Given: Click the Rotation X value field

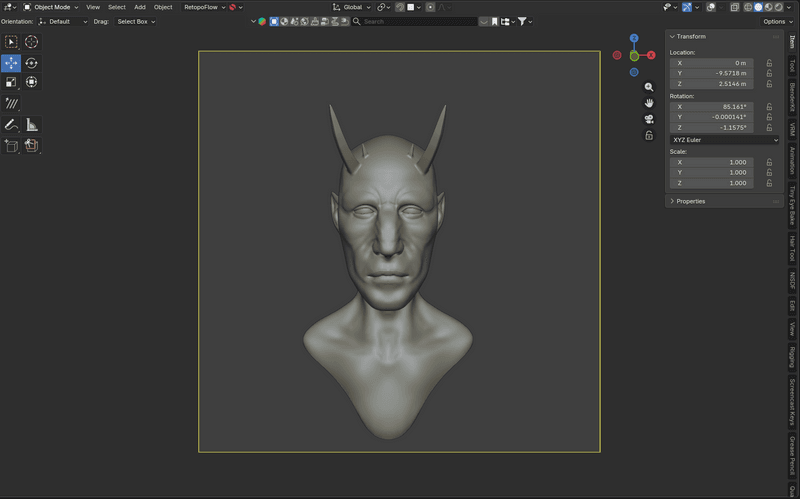Looking at the screenshot, I should coord(711,107).
